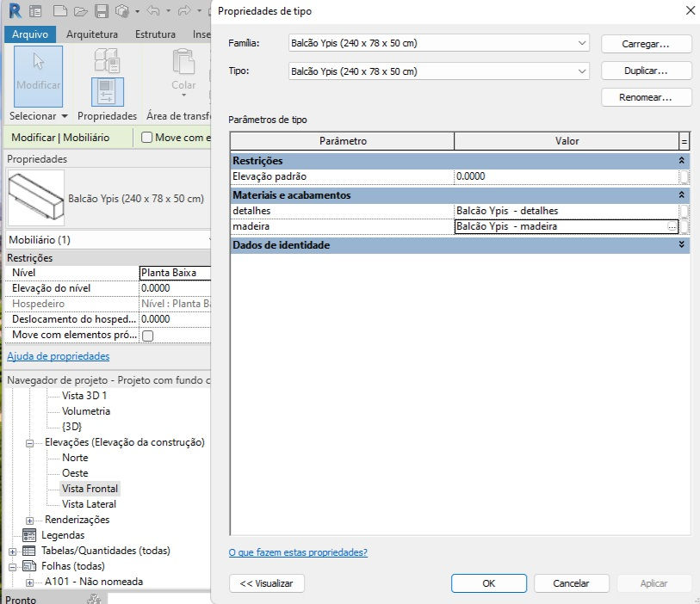
Task: Click the undo arrow icon
Action: click(x=153, y=10)
